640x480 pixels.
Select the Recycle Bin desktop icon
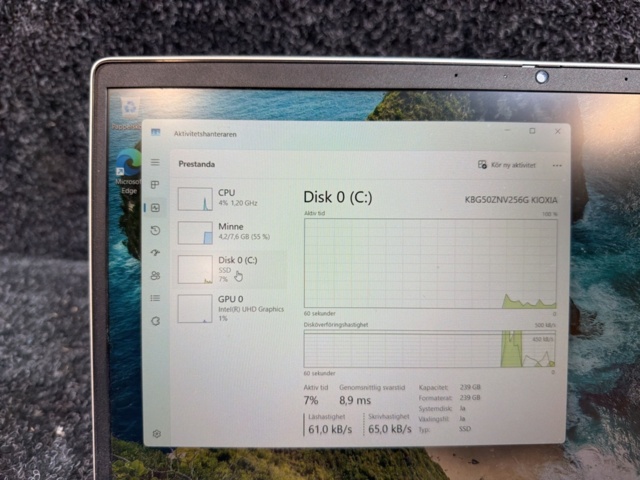[x=129, y=114]
